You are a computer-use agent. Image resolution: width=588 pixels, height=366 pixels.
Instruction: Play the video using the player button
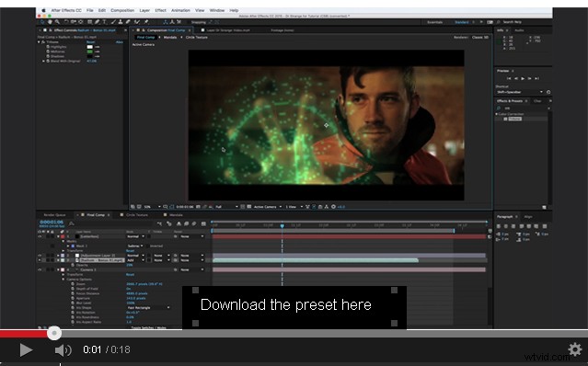[x=26, y=349]
